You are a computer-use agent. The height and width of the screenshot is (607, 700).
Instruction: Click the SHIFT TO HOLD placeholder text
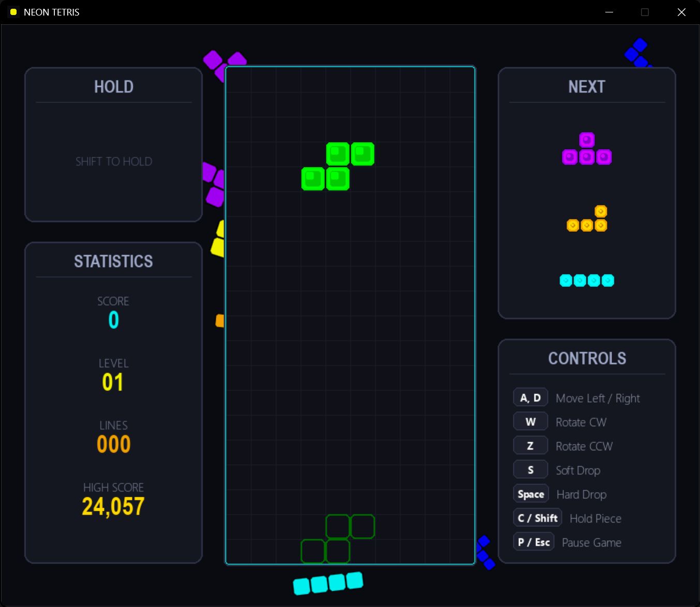tap(114, 161)
